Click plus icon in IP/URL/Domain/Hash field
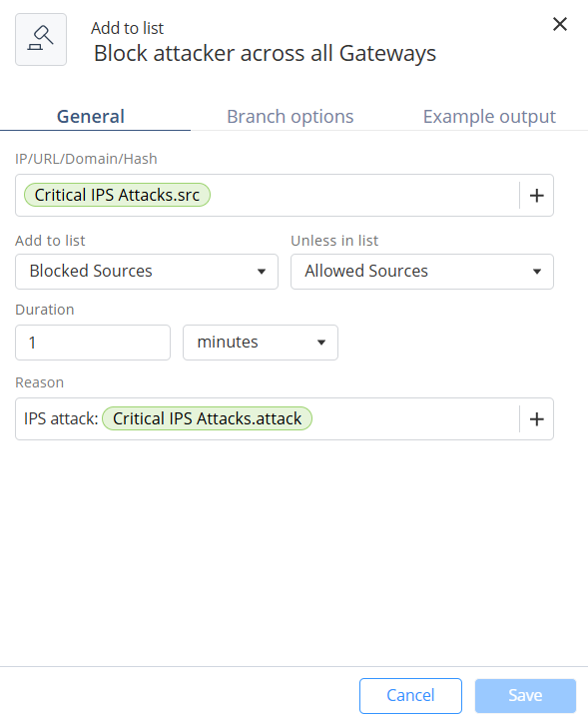This screenshot has height=718, width=588. tap(536, 196)
